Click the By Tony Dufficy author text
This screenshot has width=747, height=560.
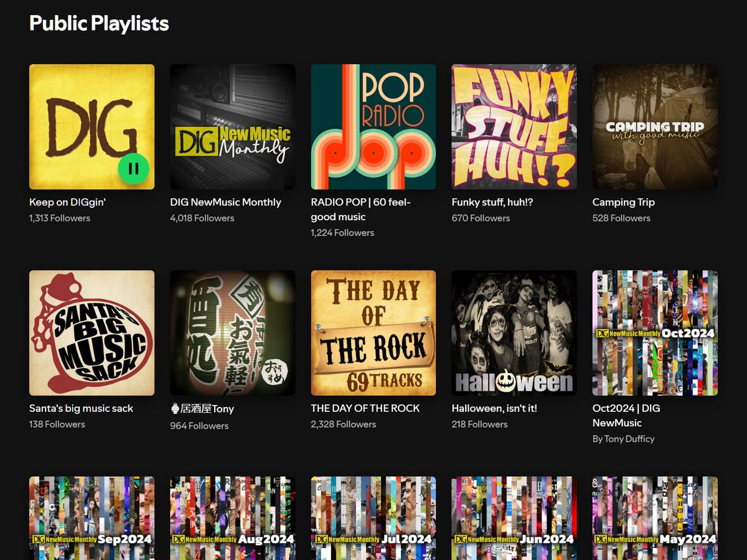click(624, 439)
